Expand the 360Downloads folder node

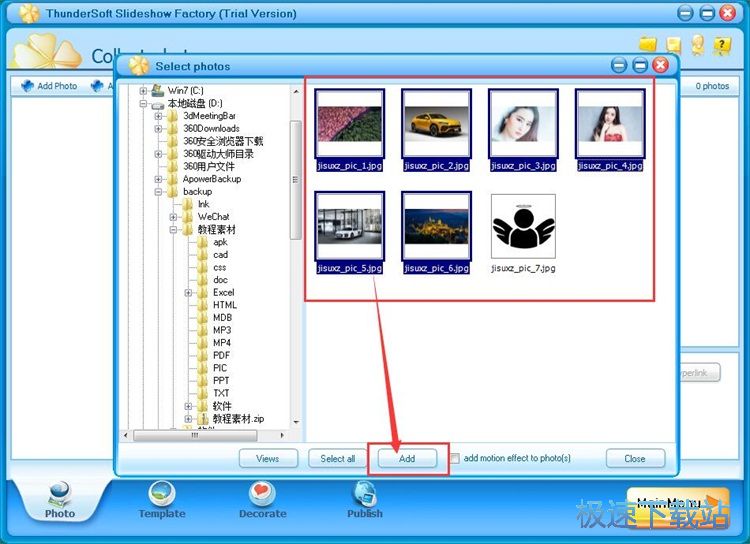click(158, 129)
